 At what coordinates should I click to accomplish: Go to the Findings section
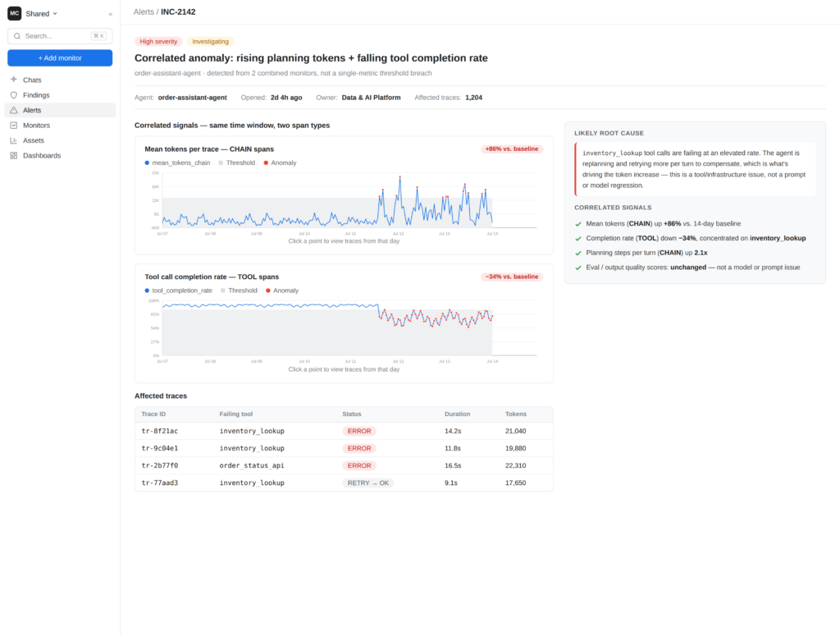coord(60,95)
